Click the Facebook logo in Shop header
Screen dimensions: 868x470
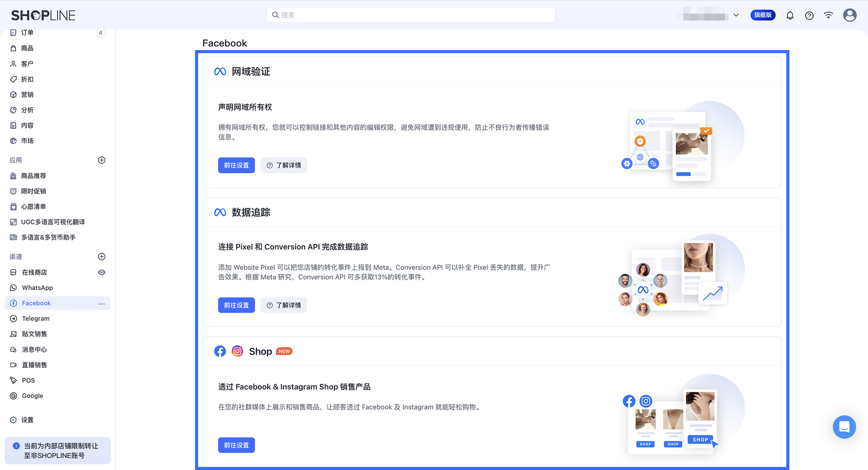[220, 351]
